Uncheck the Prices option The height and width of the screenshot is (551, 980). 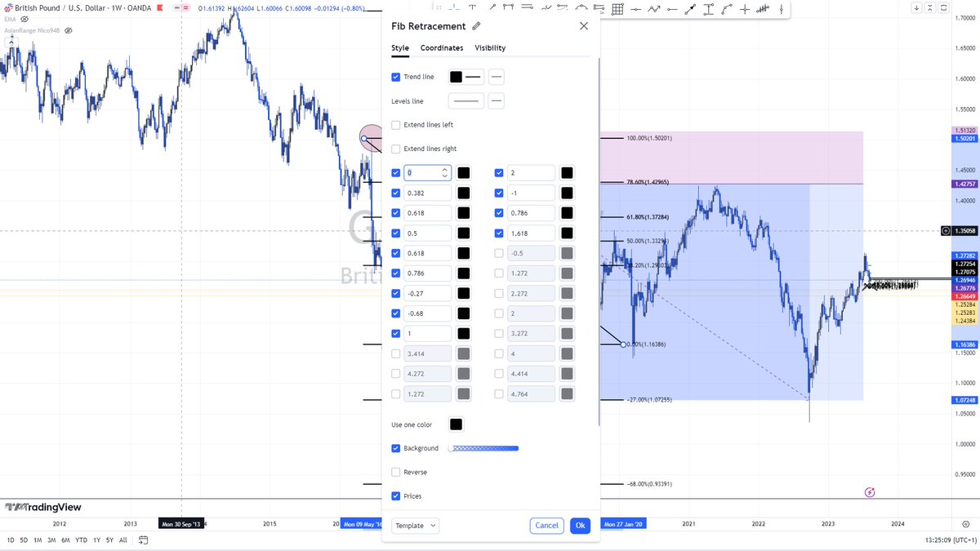click(395, 495)
